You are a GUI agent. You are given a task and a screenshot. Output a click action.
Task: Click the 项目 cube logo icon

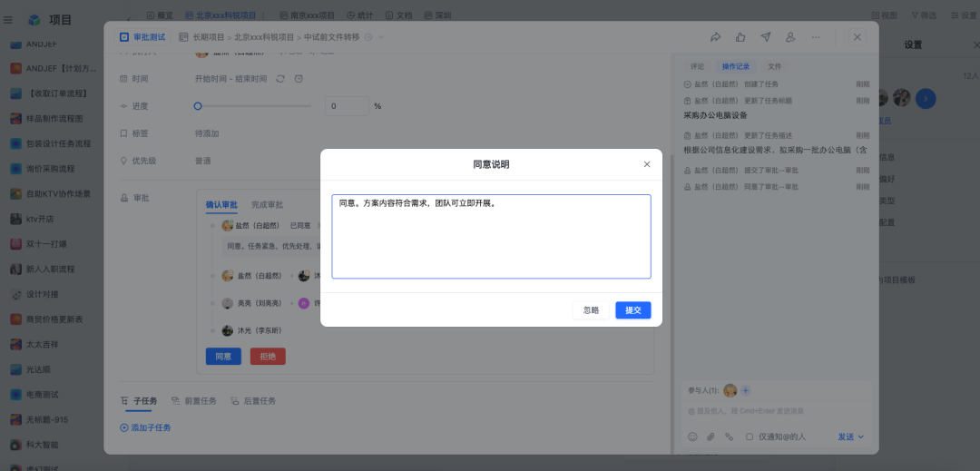pyautogui.click(x=34, y=20)
